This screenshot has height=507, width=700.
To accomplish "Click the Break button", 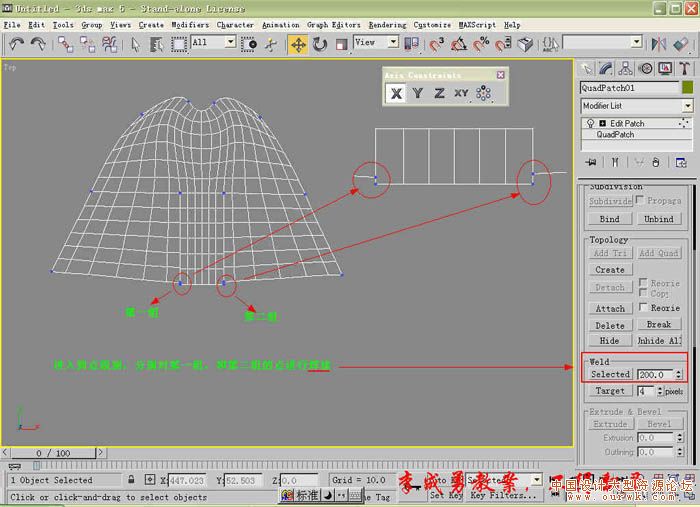I will (658, 324).
